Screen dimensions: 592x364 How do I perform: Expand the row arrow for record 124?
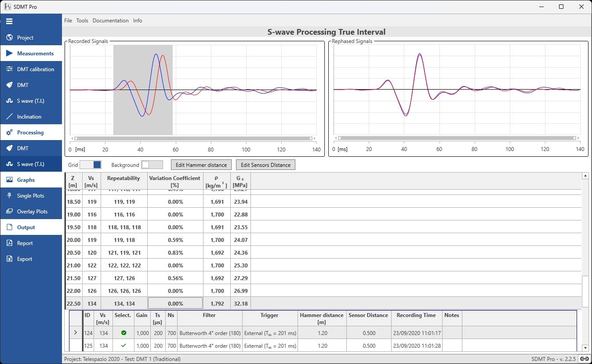[76, 333]
